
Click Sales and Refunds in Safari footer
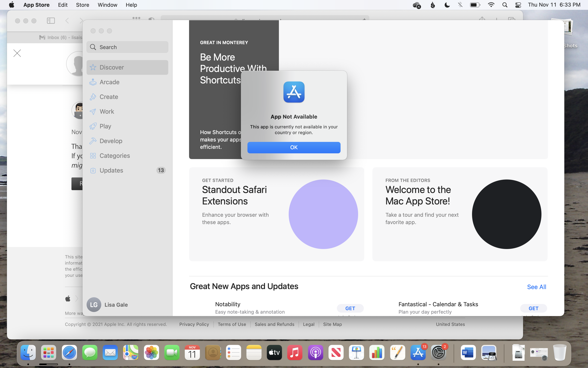[x=274, y=324]
